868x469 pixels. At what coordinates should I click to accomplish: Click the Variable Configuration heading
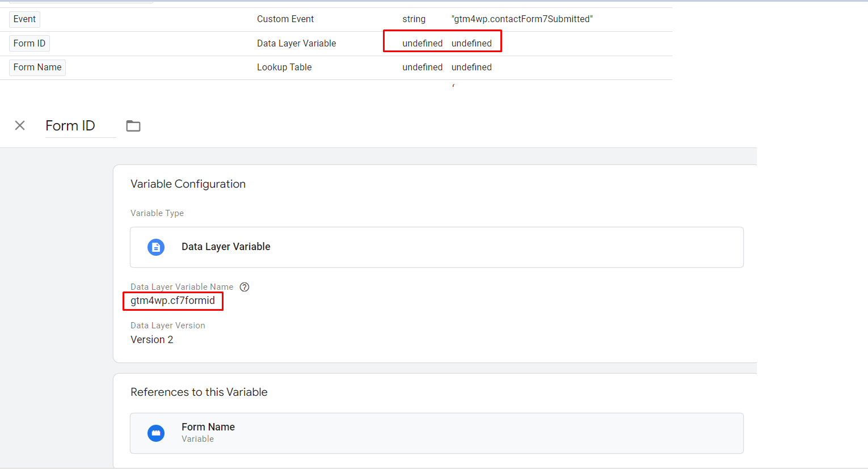188,184
